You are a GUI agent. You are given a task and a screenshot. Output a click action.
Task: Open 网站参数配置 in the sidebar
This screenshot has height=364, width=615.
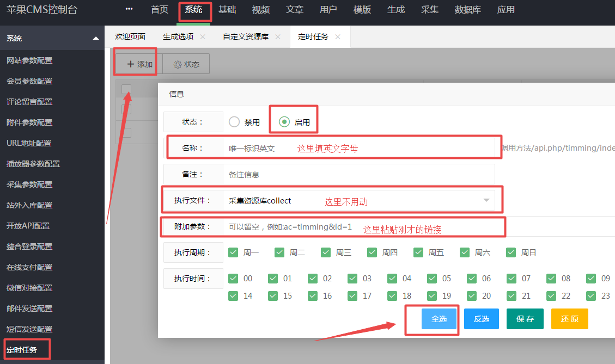pos(29,60)
